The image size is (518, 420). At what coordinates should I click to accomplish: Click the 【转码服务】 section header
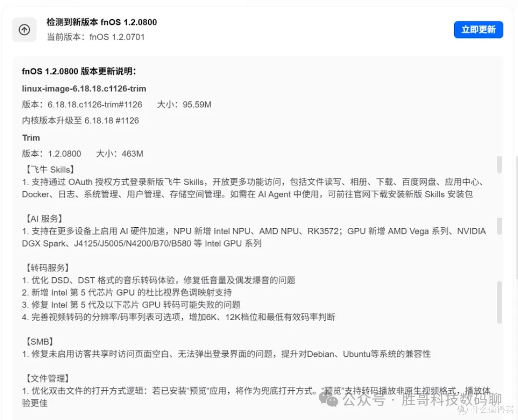pos(47,268)
